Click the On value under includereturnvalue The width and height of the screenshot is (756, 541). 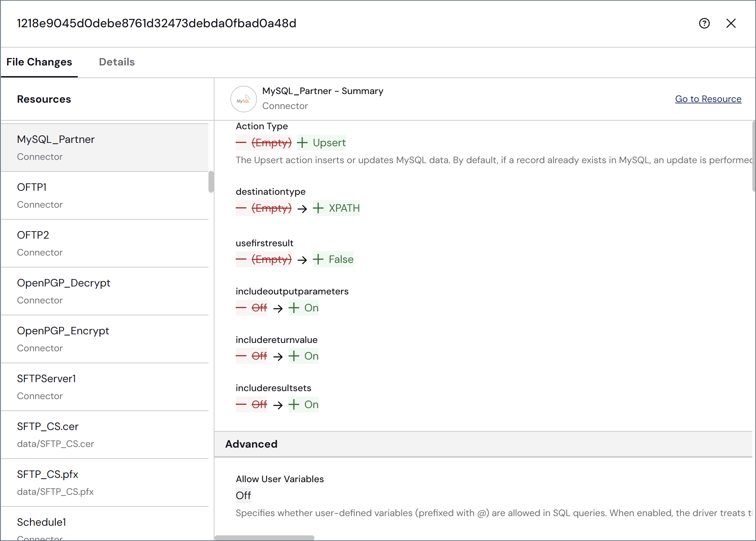(304, 356)
